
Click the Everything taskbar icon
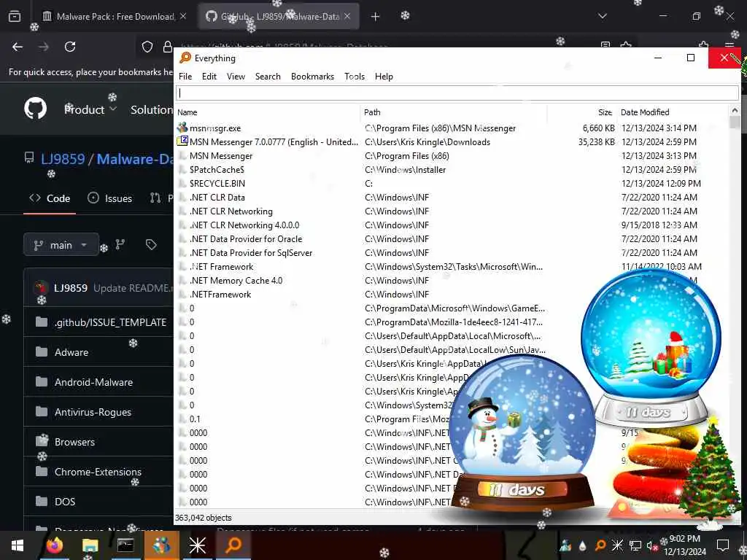click(x=233, y=545)
